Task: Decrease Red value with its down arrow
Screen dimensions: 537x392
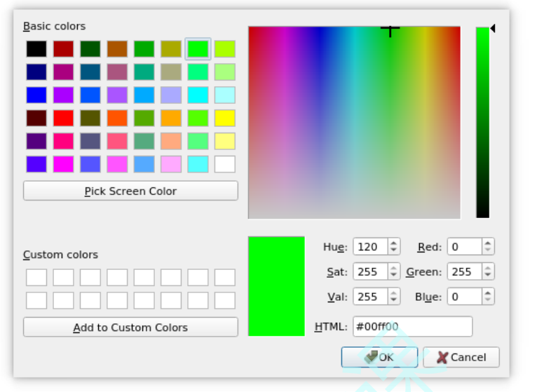Action: [488, 250]
